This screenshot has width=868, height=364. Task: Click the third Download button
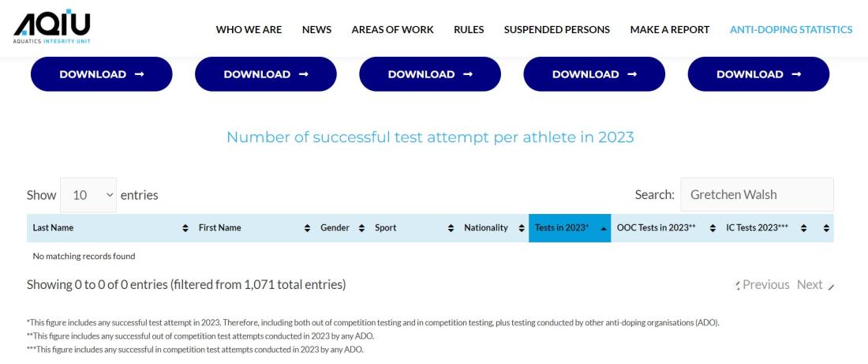click(430, 74)
